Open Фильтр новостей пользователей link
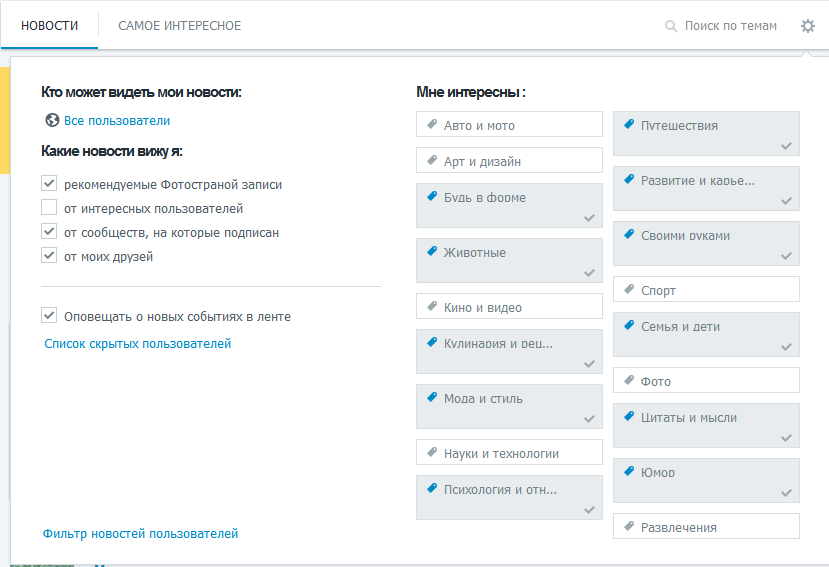 point(140,534)
